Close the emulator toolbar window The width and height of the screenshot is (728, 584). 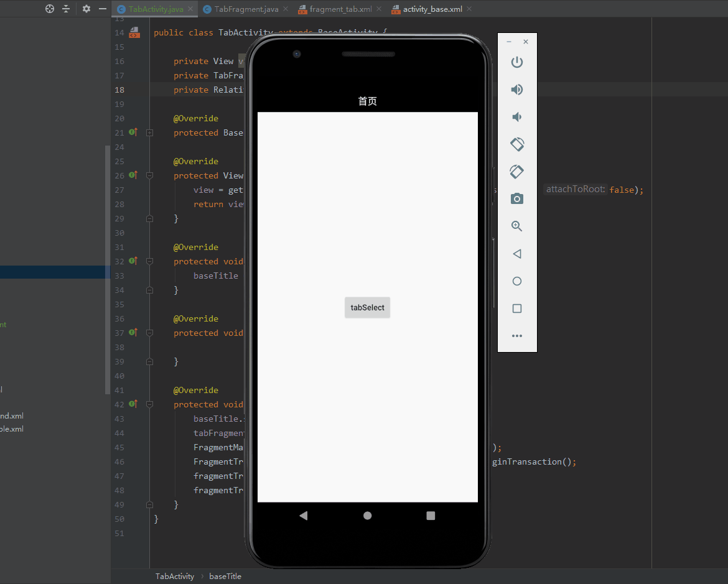[526, 42]
